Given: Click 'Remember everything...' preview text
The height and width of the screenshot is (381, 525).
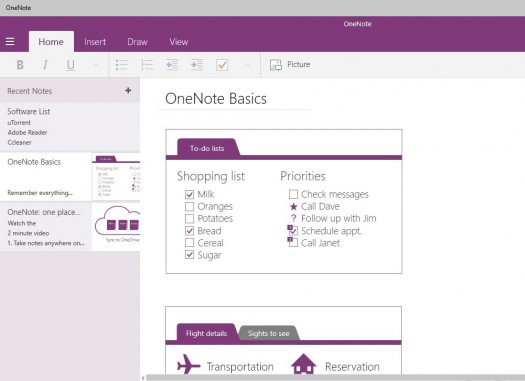Looking at the screenshot, I should (40, 193).
